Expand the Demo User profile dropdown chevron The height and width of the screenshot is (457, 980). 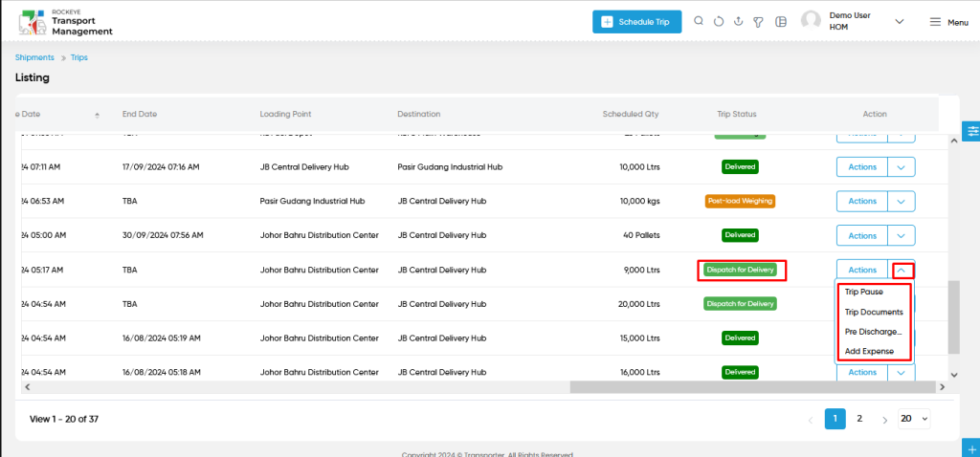coord(900,22)
